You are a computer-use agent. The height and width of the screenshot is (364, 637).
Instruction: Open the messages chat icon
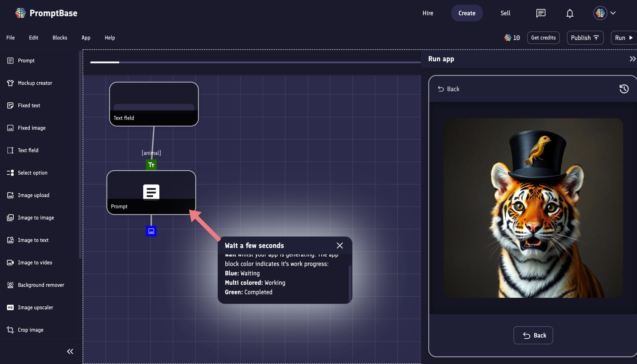point(540,13)
